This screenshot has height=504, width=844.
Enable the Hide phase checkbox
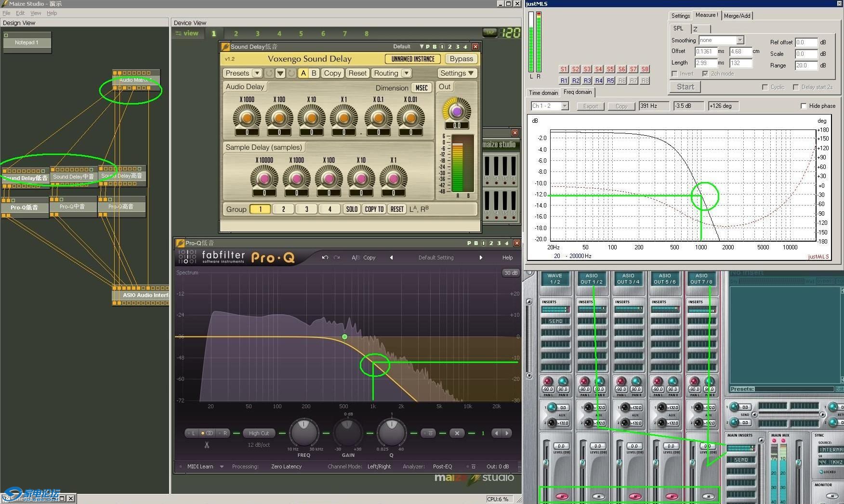click(x=804, y=106)
